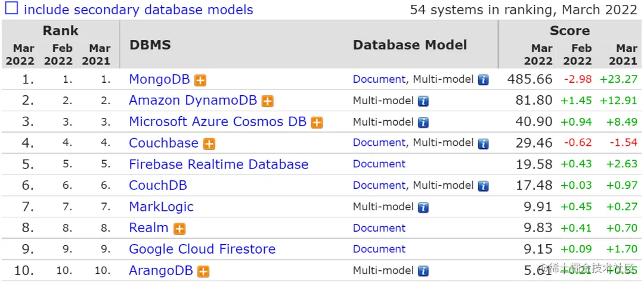Click the info icon in CouchDB row

pyautogui.click(x=483, y=186)
